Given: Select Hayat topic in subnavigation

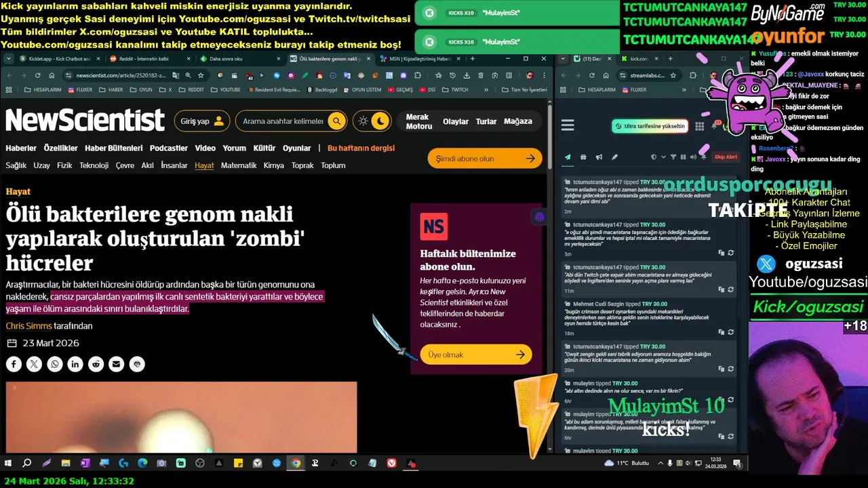Looking at the screenshot, I should pos(204,165).
